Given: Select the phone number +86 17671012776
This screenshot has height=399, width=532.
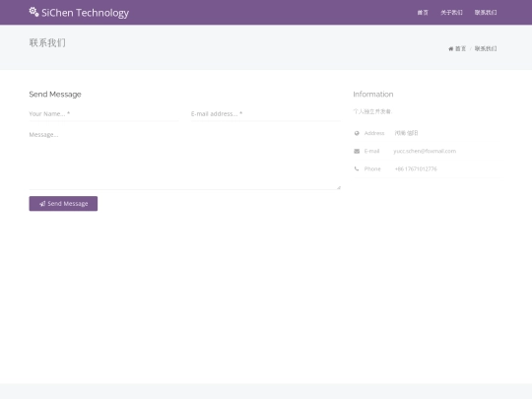Looking at the screenshot, I should point(416,169).
